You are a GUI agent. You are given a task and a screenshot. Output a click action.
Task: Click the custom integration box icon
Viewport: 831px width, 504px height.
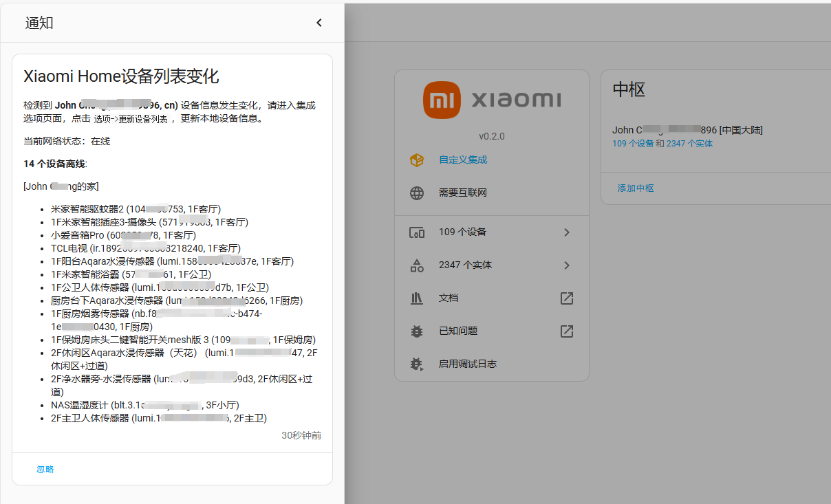[x=417, y=160]
